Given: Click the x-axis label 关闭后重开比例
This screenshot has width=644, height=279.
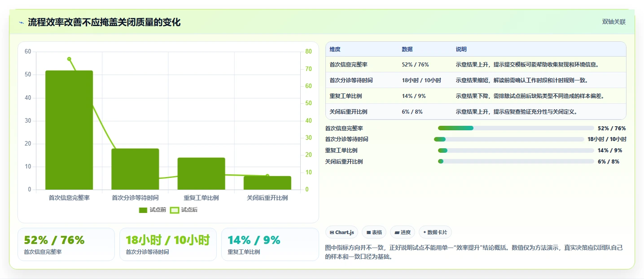Looking at the screenshot, I should point(267,198).
